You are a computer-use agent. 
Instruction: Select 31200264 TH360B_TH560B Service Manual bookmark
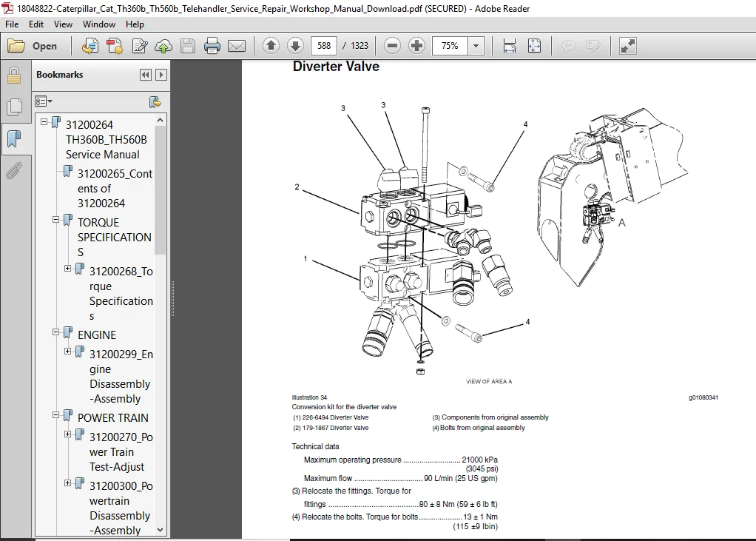(106, 139)
